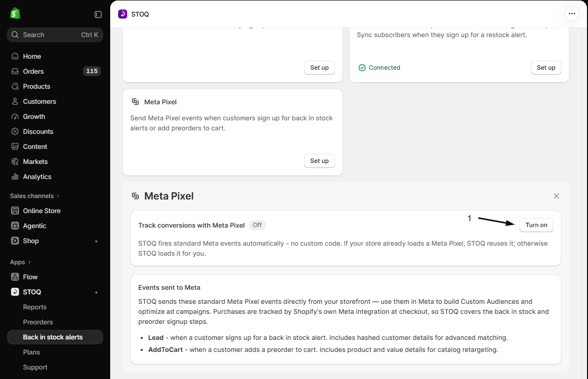The width and height of the screenshot is (588, 379).
Task: Click the Markets globe icon
Action: coord(15,161)
